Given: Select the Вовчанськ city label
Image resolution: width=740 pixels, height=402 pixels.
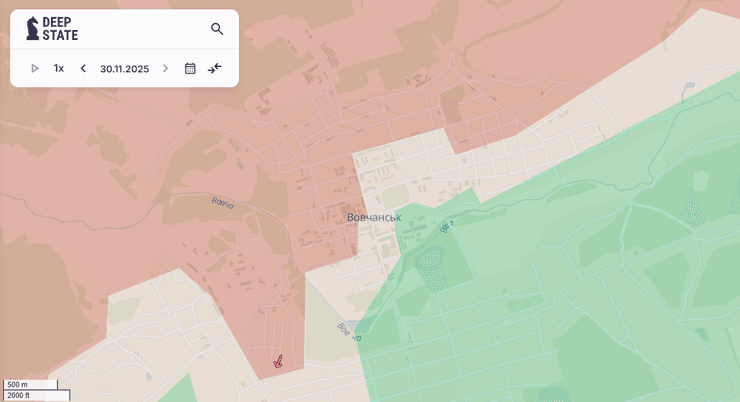Looking at the screenshot, I should point(373,217).
